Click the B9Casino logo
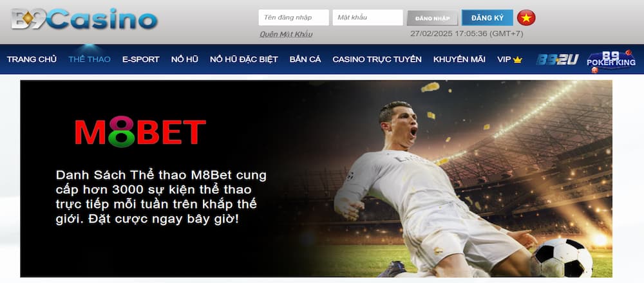 coord(84,19)
